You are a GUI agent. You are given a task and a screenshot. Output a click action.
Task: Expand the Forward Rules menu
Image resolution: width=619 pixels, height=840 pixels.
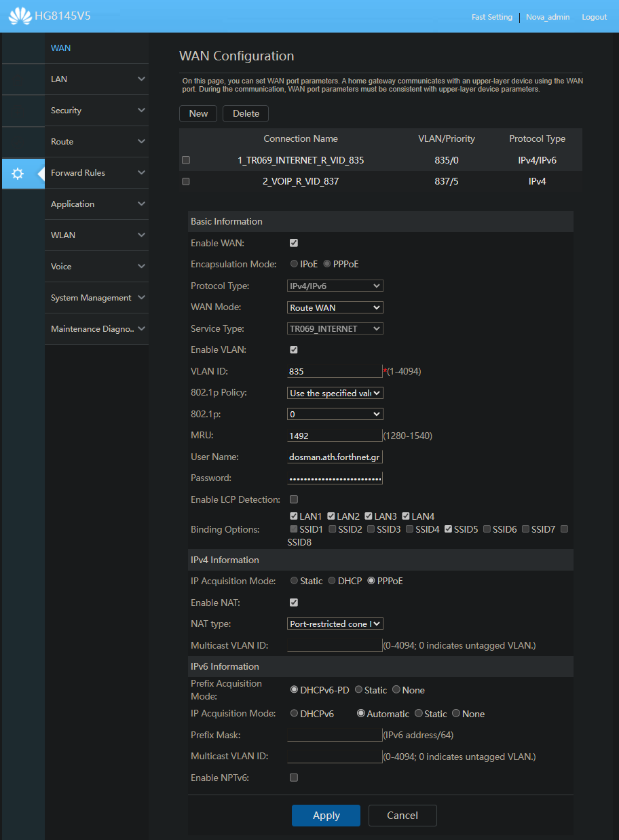pos(97,173)
